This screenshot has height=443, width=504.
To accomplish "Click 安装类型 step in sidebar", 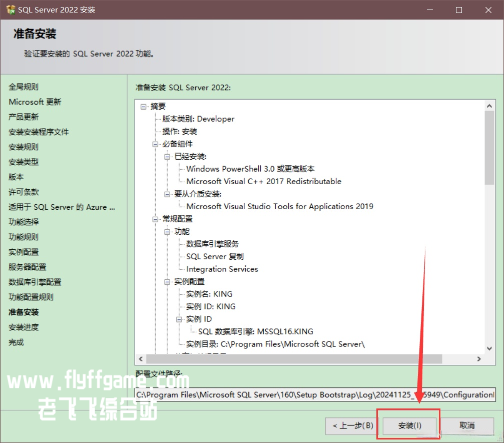I will pos(24,162).
